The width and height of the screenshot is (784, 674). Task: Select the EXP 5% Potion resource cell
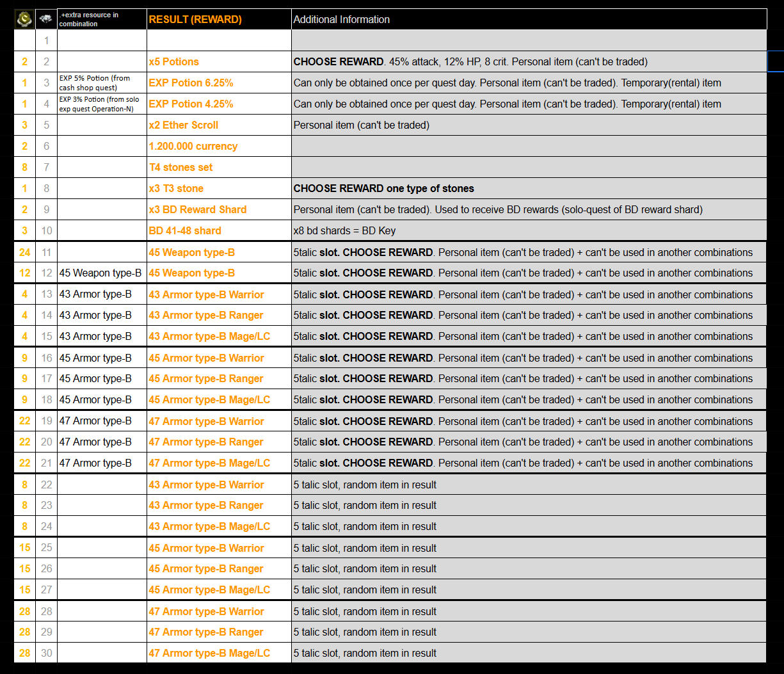[95, 83]
